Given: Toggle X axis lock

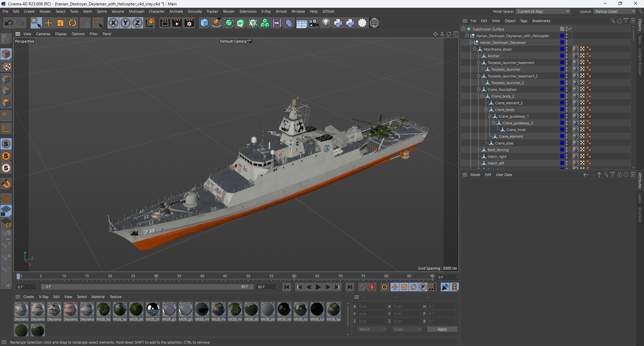Looking at the screenshot, I should [113, 23].
